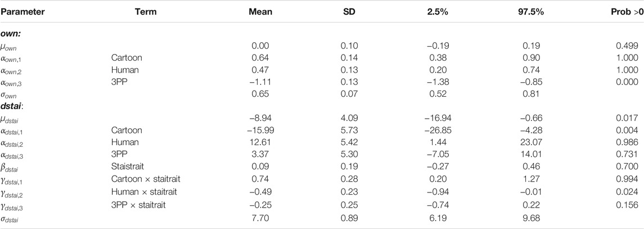Click the Parameter column header
The width and height of the screenshot is (644, 229).
22,12
